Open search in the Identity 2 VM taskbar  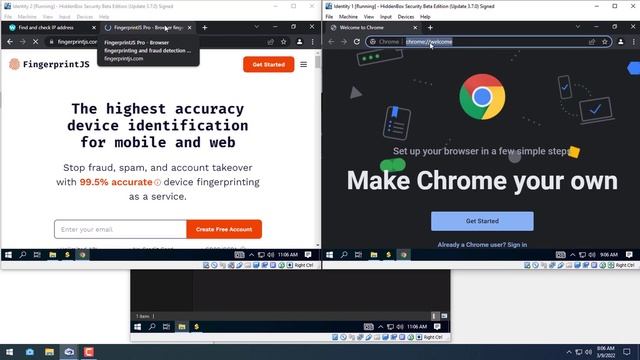coord(23,255)
